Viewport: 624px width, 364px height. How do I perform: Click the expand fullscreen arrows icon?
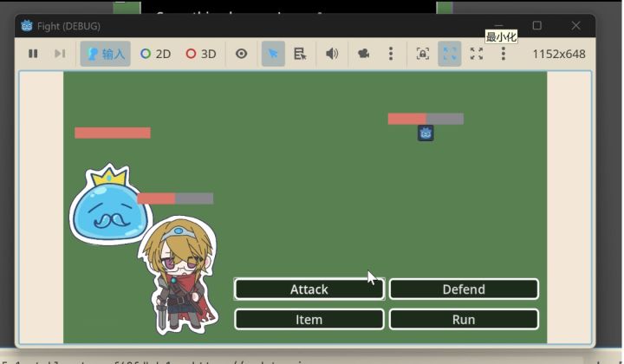point(477,54)
